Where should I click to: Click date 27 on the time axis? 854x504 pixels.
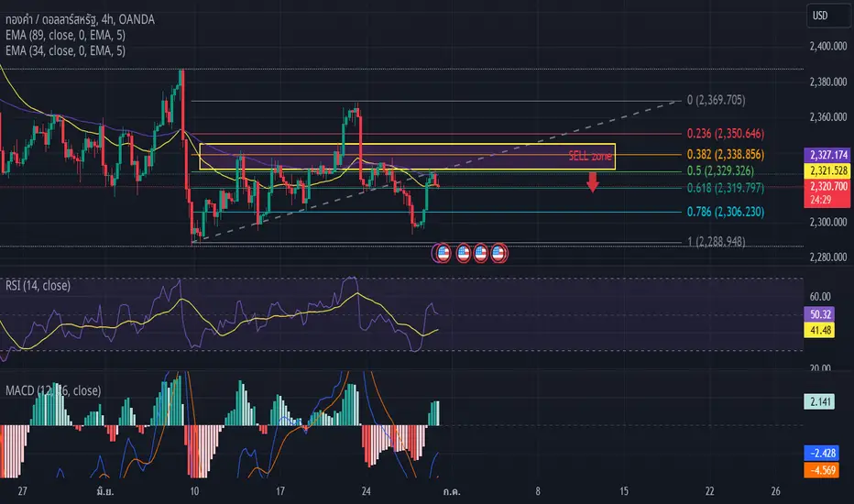22,491
